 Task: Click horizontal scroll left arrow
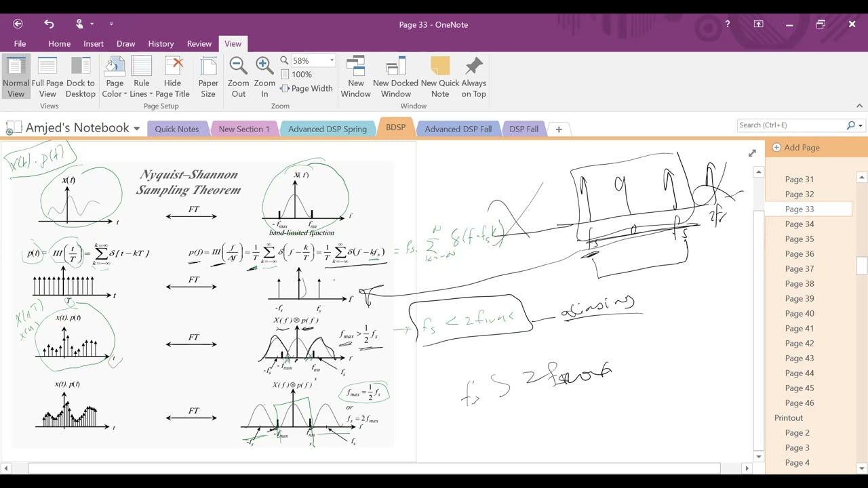6,468
